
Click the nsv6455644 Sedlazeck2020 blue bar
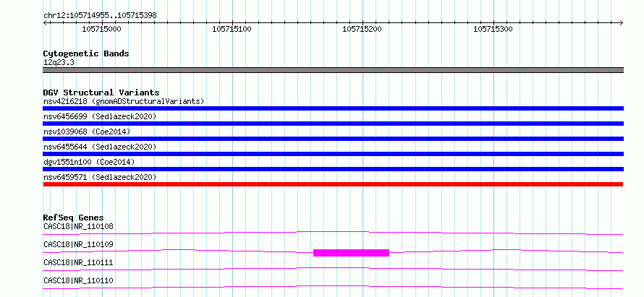(x=333, y=154)
